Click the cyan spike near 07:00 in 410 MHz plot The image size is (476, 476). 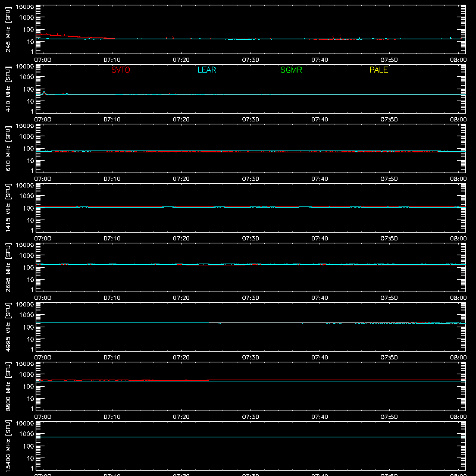coord(44,92)
